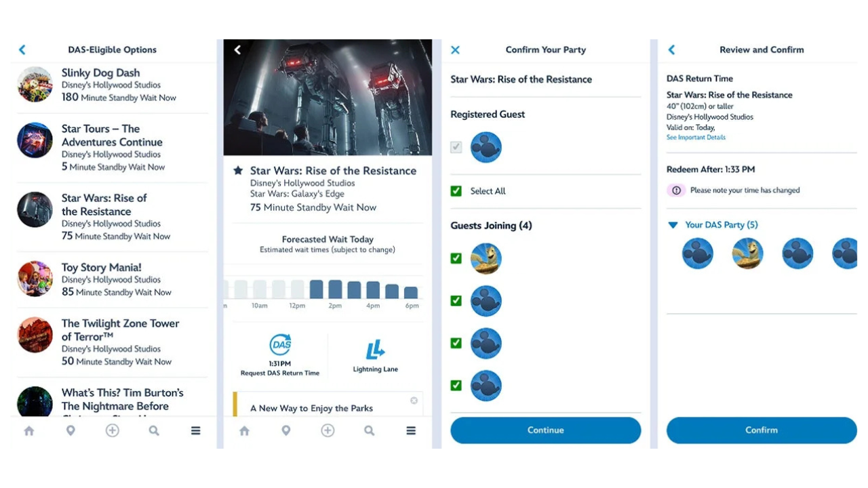
Task: Open the See Important Details link
Action: click(696, 138)
